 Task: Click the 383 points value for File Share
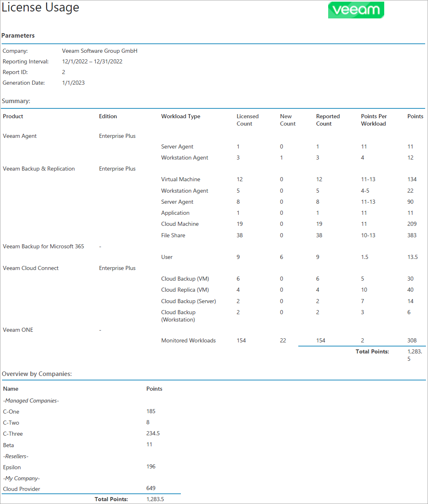412,235
